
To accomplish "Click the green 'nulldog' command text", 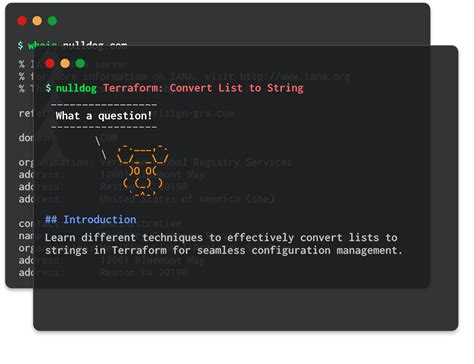I will coord(76,88).
